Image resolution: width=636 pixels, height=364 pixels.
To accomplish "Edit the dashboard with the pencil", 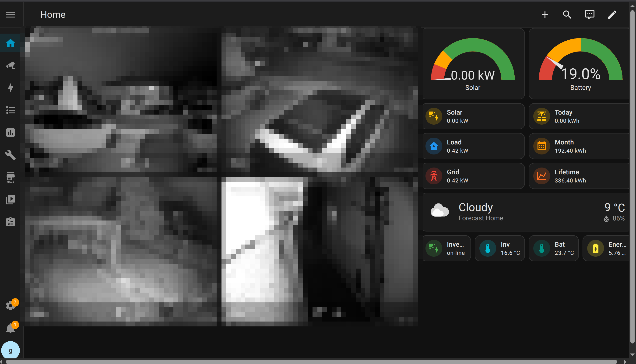I will 612,14.
